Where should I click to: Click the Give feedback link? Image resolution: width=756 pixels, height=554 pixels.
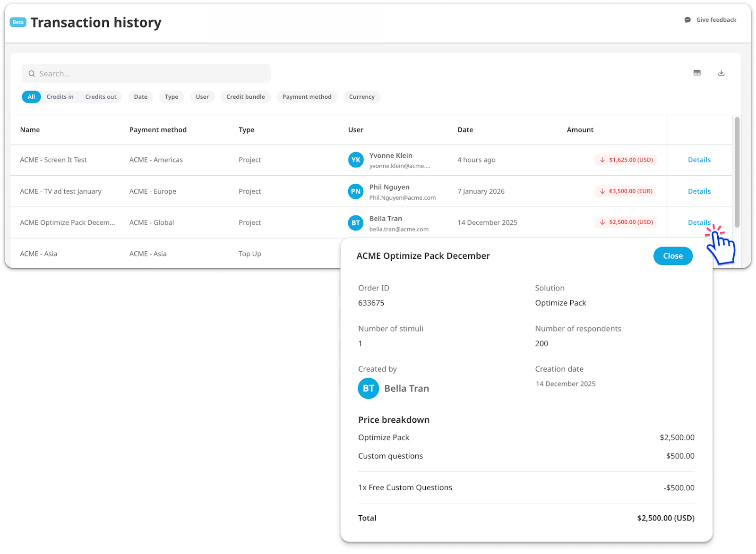pyautogui.click(x=710, y=20)
